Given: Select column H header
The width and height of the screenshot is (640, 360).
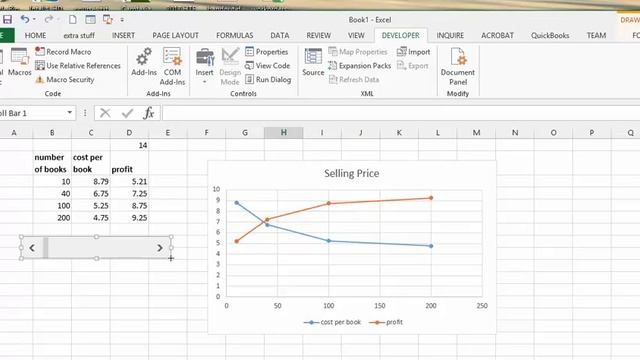Looking at the screenshot, I should point(283,132).
